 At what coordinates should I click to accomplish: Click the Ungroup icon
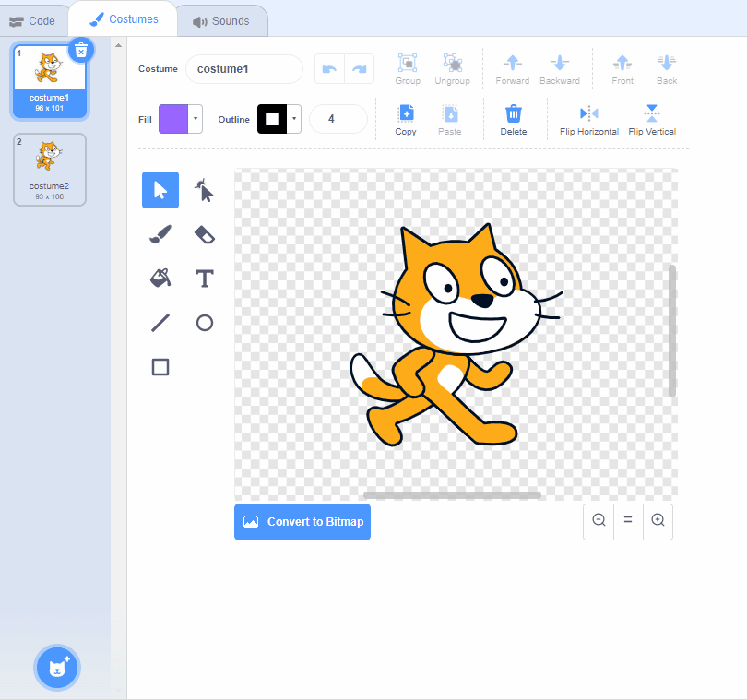coord(452,69)
